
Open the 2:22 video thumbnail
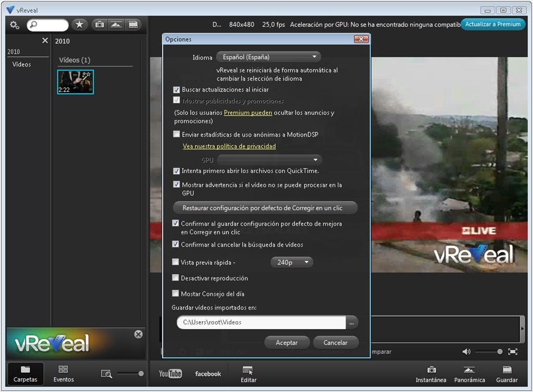[76, 82]
